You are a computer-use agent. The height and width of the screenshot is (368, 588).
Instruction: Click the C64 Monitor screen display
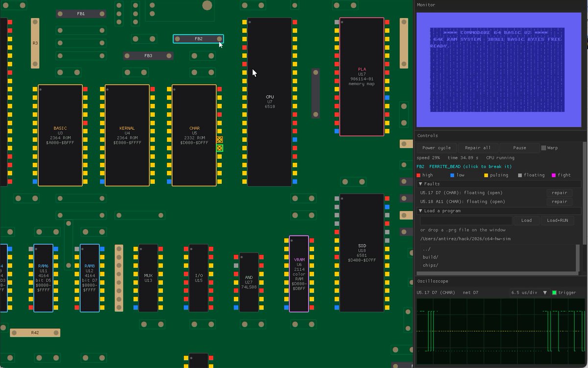[498, 70]
